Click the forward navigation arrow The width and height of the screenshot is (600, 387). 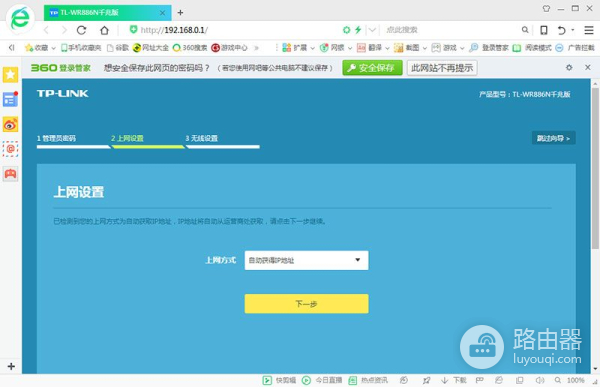[64, 30]
